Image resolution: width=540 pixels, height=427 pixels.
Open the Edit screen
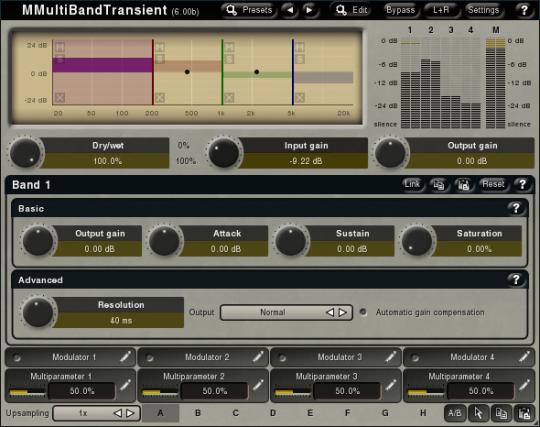[351, 10]
